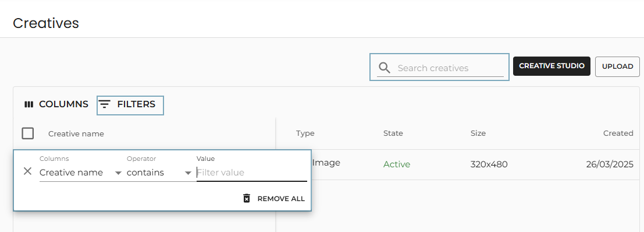Click the magnifier search icon
The width and height of the screenshot is (644, 232).
(x=384, y=68)
